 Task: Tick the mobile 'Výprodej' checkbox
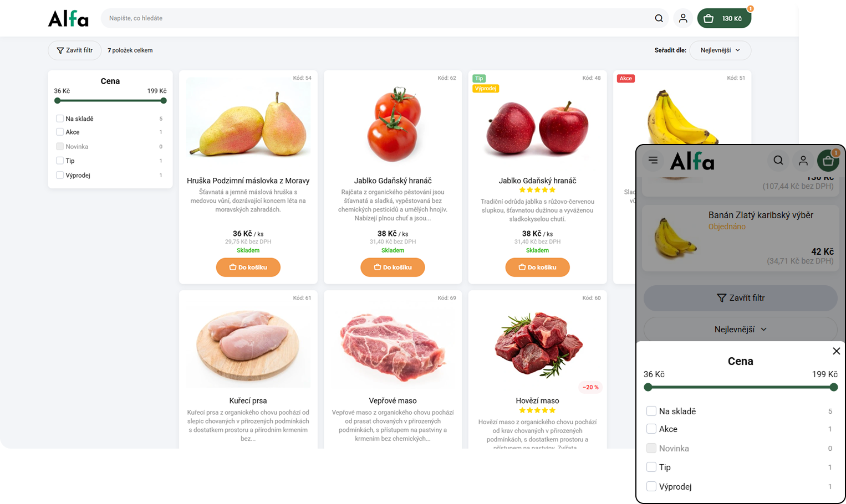pyautogui.click(x=651, y=486)
